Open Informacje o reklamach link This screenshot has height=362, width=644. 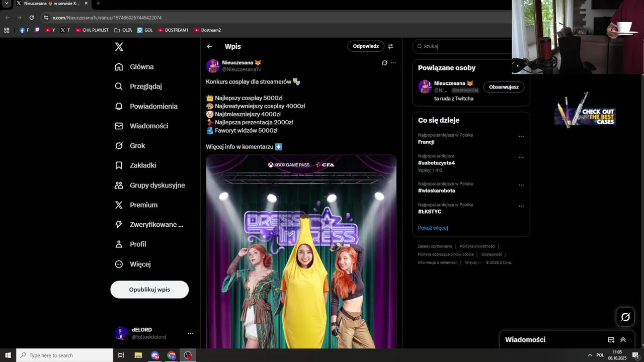438,262
